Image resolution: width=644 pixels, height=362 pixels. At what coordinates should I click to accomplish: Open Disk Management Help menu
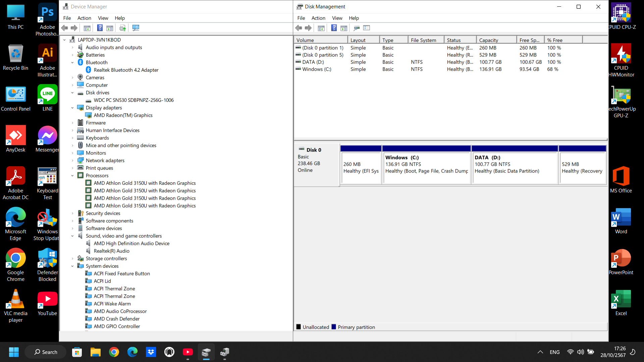354,18
